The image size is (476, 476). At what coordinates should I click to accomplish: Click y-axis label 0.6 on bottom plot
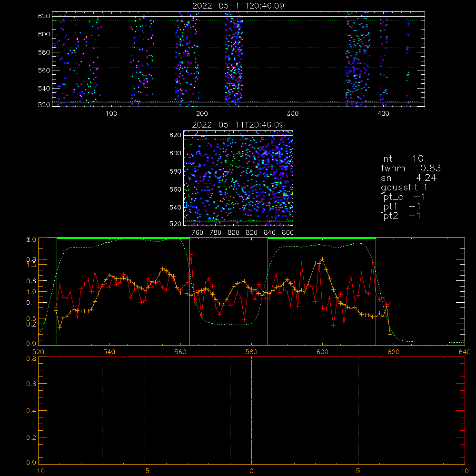pos(31,384)
